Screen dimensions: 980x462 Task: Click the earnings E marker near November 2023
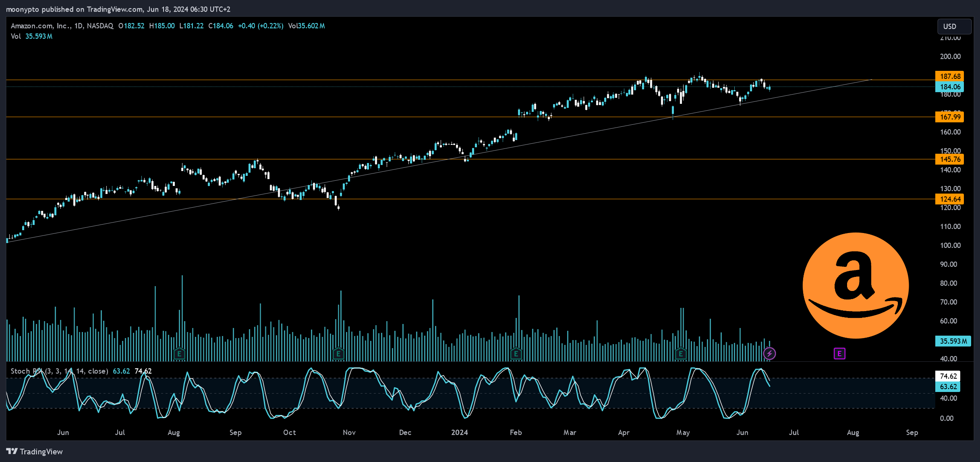point(338,354)
